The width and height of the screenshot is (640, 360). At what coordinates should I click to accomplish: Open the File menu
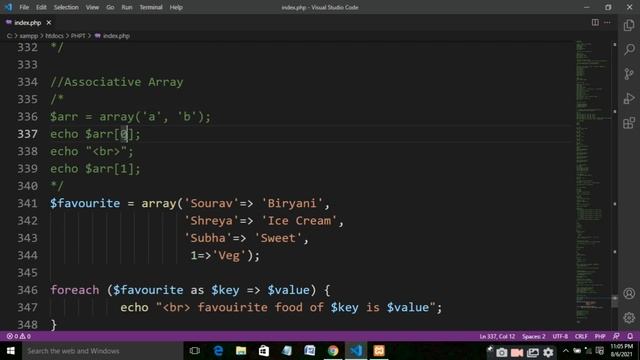point(24,7)
